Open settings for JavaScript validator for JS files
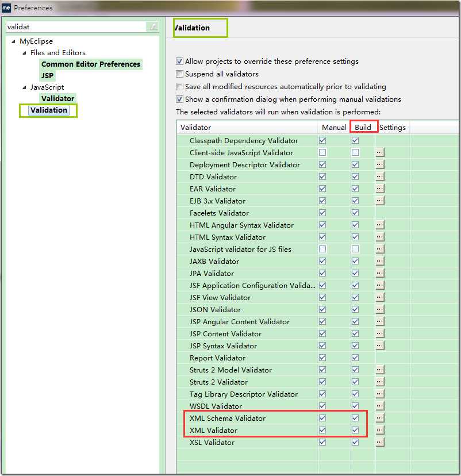 380,249
